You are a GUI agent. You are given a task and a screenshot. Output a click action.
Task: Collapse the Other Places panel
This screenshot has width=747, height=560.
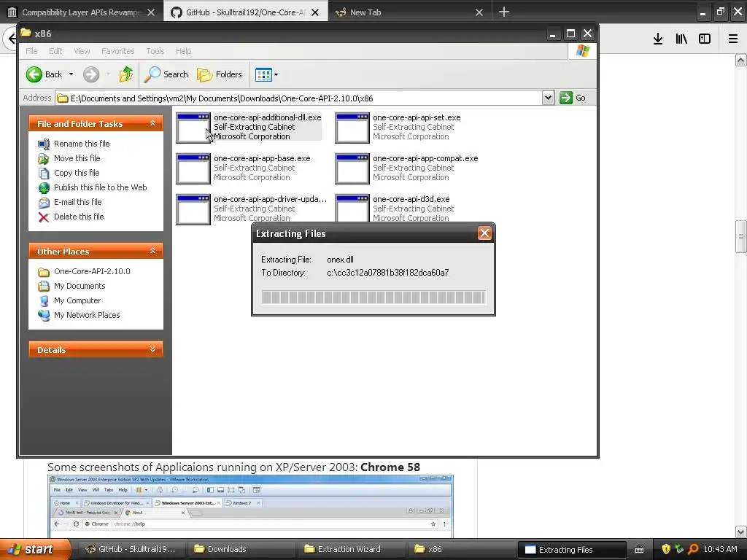pos(152,251)
